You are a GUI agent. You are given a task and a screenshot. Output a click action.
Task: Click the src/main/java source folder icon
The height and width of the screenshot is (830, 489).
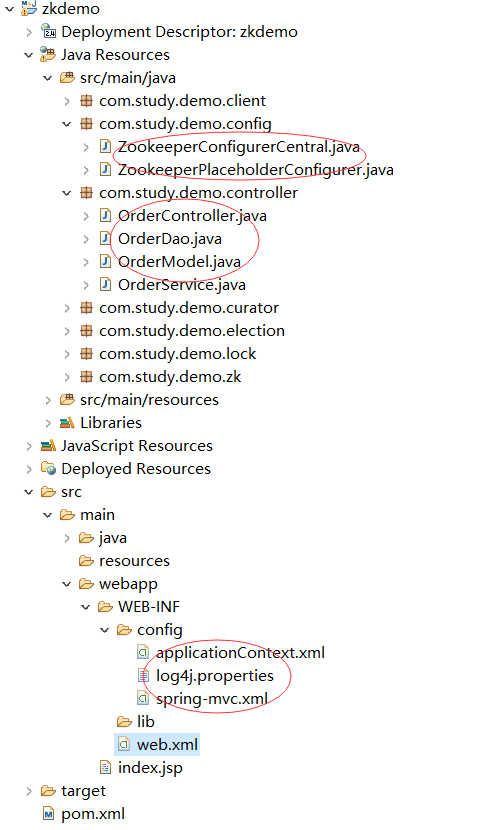(x=67, y=78)
